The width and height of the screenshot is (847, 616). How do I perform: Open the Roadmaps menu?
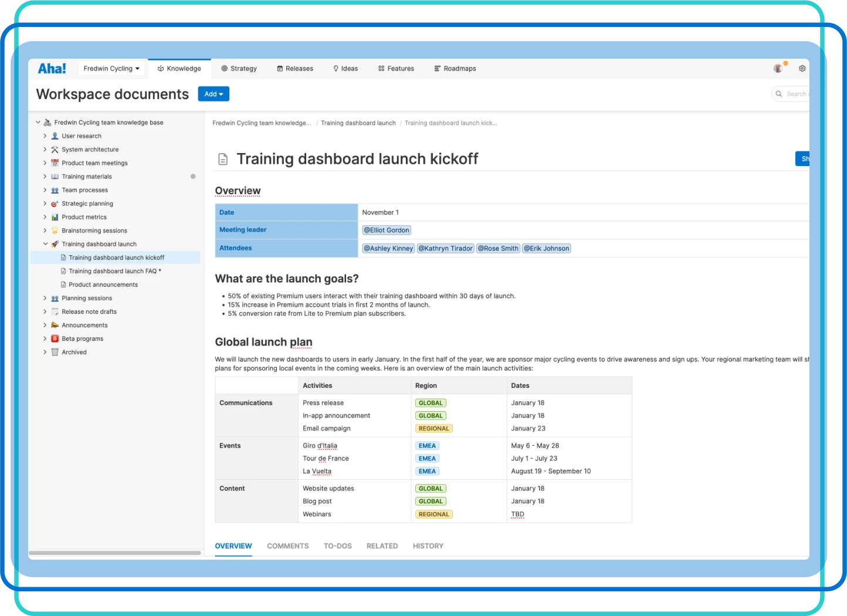[x=455, y=69]
